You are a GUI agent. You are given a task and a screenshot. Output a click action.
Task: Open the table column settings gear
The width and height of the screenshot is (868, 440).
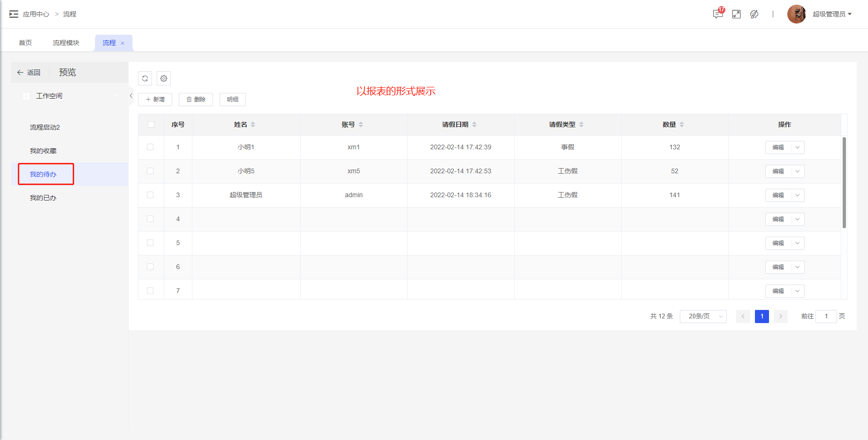(164, 78)
